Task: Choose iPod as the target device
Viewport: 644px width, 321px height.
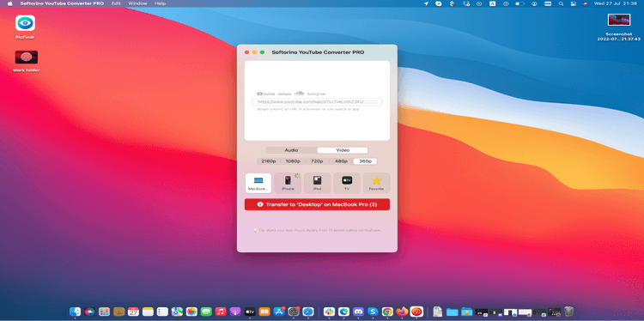Action: 317,183
